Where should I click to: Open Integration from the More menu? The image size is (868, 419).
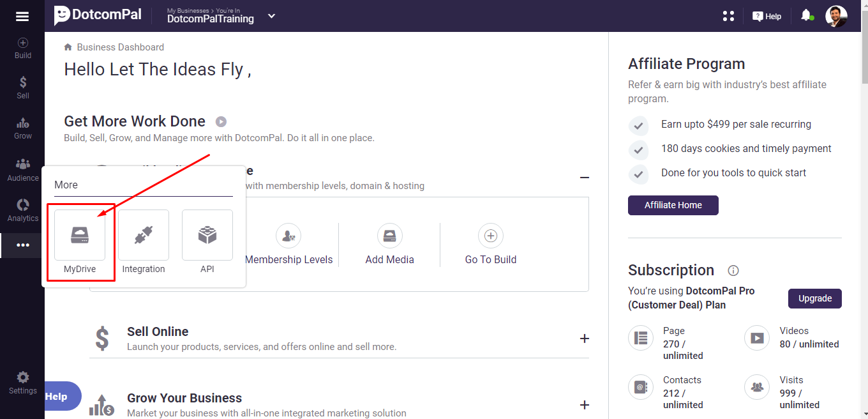[144, 243]
